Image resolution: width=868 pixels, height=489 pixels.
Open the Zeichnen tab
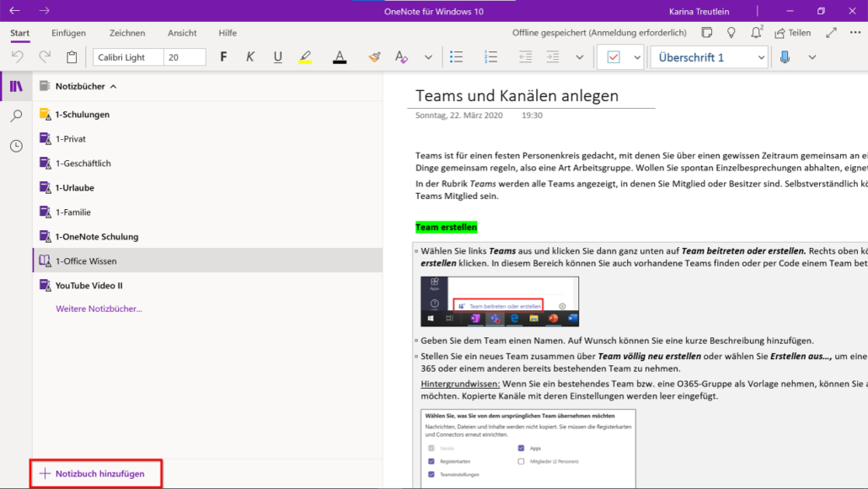coord(127,33)
